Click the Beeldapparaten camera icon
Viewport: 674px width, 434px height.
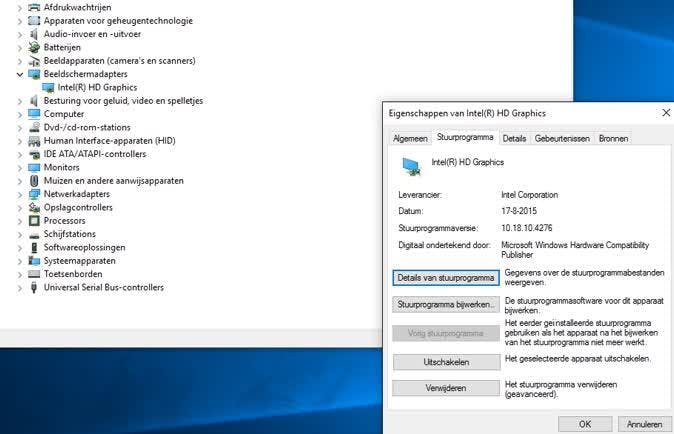pos(34,61)
